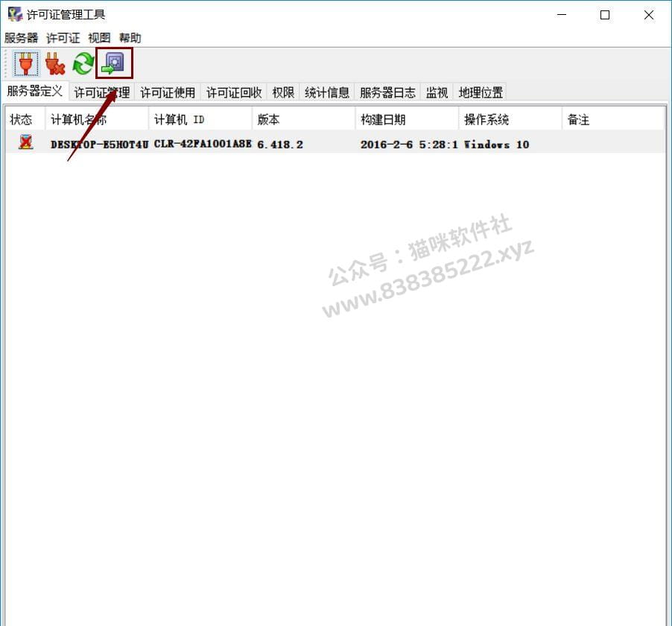
Task: Click the app icon in title bar
Action: point(15,14)
